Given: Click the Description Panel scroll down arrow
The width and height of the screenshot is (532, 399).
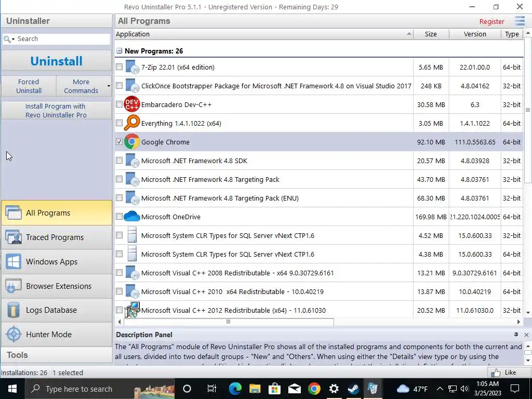Looking at the screenshot, I should click(528, 361).
